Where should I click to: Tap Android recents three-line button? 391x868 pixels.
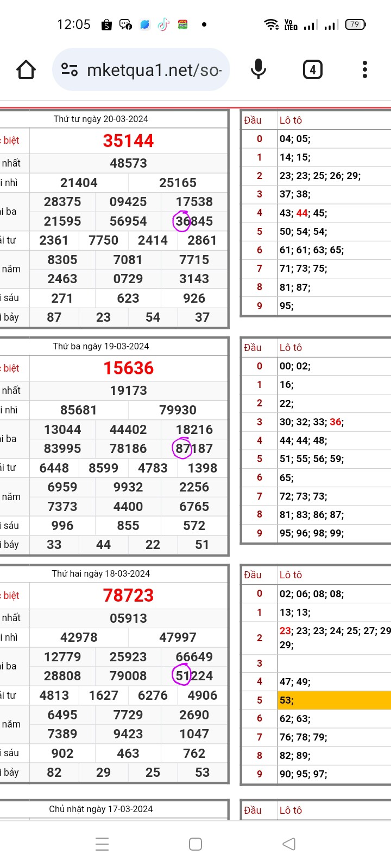(102, 844)
